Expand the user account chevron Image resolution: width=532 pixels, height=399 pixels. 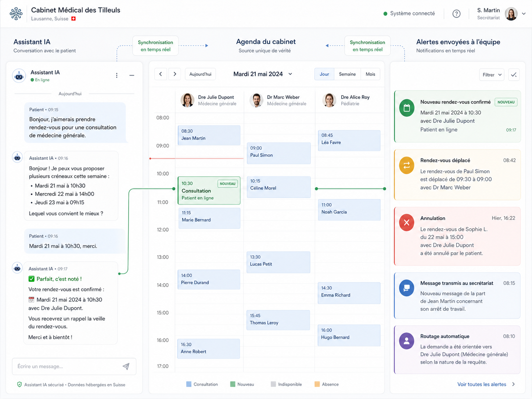524,14
